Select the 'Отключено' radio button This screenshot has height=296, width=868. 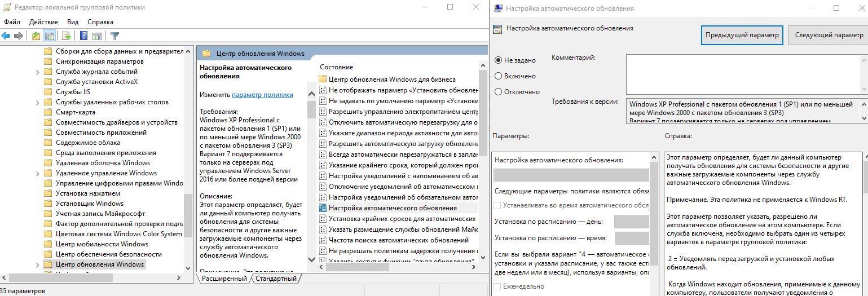[x=498, y=92]
